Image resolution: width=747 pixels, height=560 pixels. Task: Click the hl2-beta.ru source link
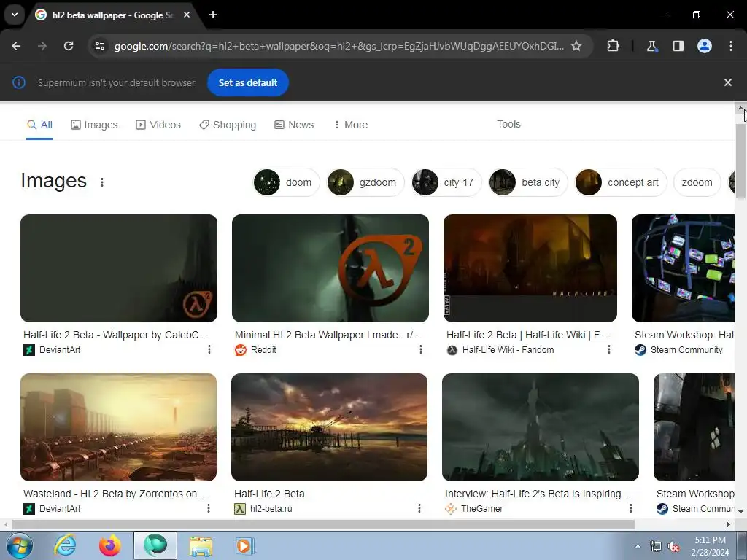pyautogui.click(x=263, y=509)
